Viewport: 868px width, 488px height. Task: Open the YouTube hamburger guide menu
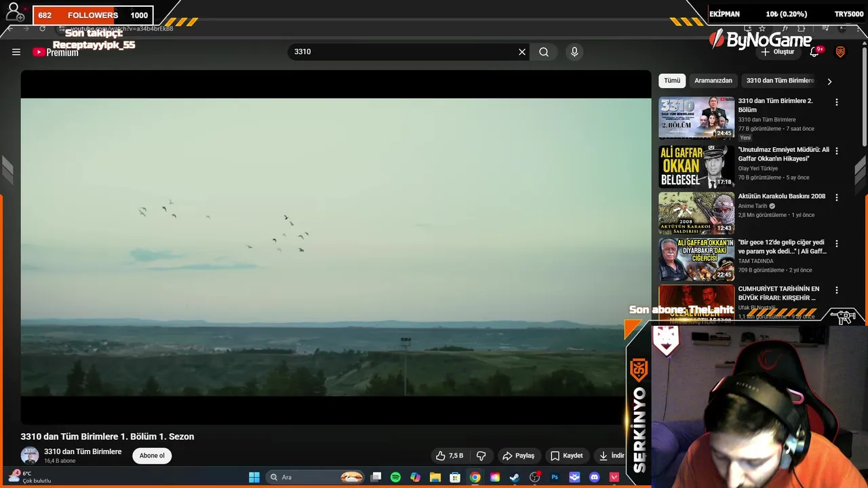click(x=16, y=52)
